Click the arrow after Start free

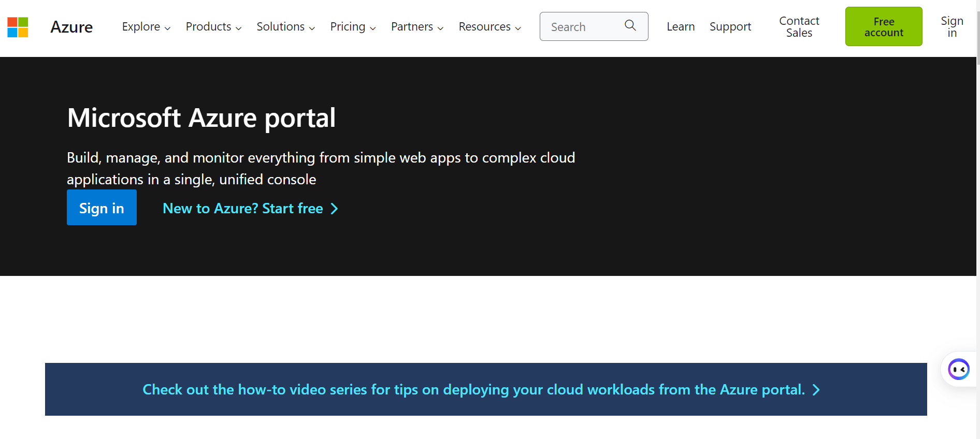(x=335, y=209)
